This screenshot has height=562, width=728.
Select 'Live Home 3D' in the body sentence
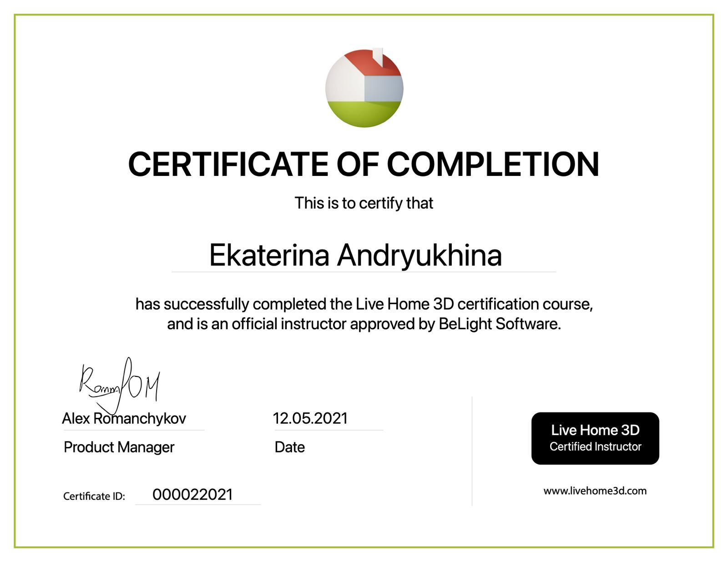coord(392,304)
